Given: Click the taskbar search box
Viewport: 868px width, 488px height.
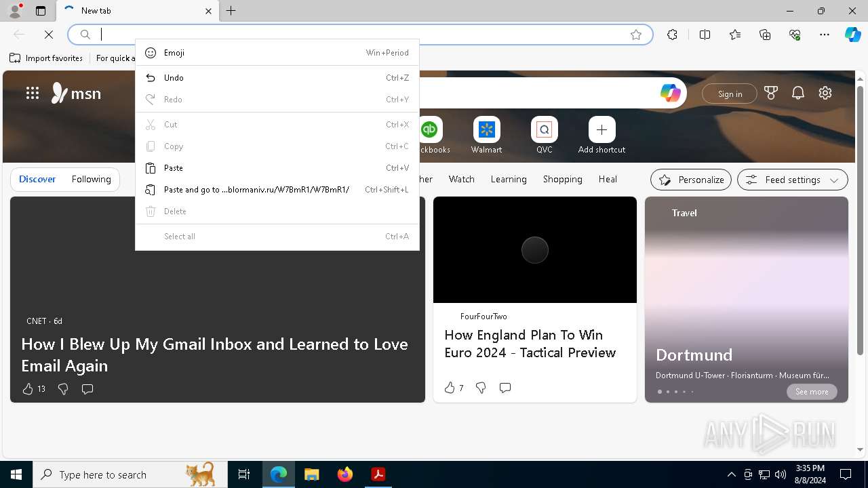Looking at the screenshot, I should (130, 474).
